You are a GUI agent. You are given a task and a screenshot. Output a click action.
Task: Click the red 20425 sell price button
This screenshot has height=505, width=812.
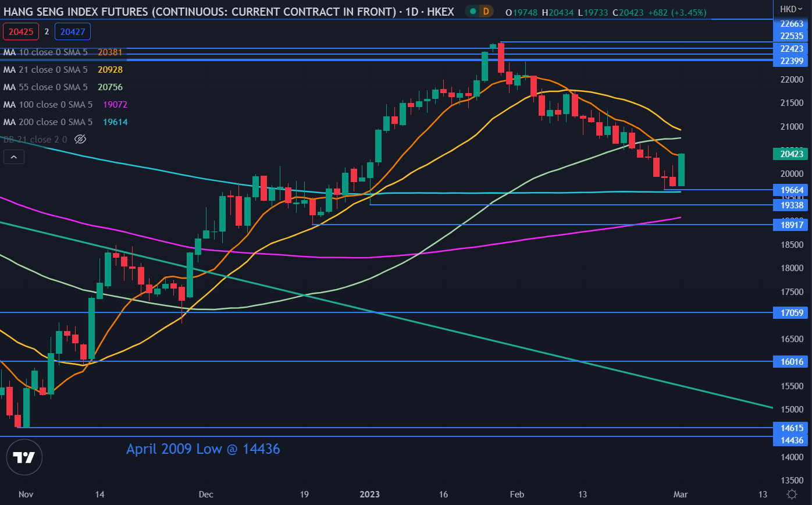(x=20, y=31)
